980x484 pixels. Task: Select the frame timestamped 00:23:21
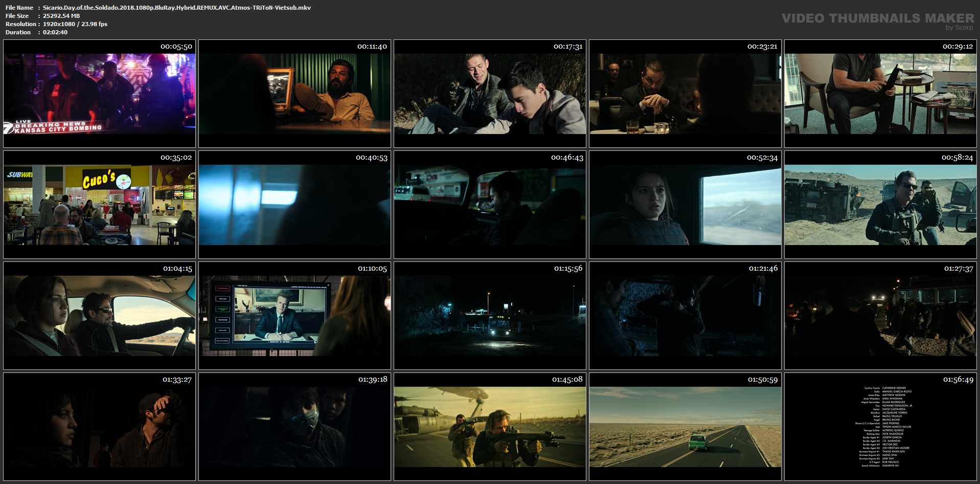click(685, 94)
